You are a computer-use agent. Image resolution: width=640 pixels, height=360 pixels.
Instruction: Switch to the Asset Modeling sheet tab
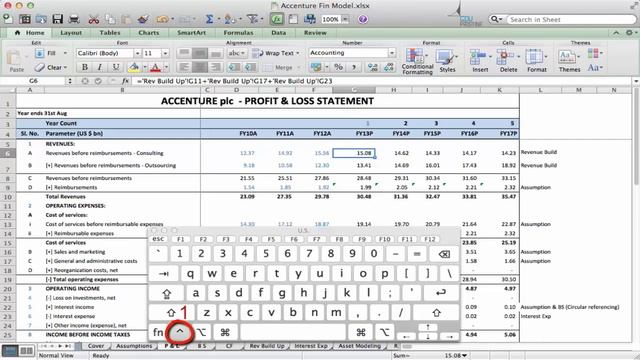click(359, 346)
